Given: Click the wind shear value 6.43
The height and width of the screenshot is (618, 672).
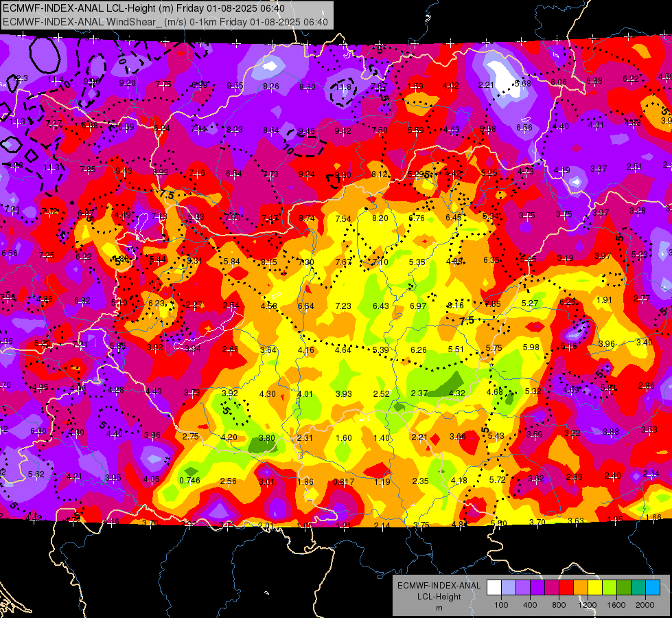Looking at the screenshot, I should [380, 306].
